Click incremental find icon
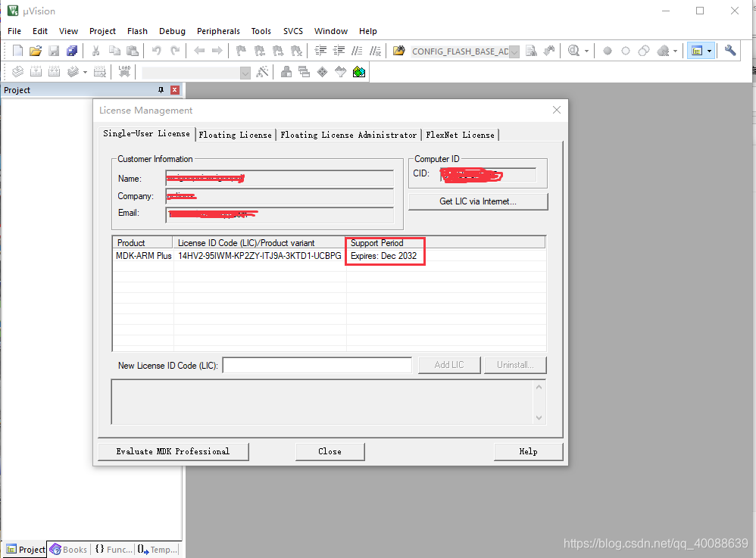This screenshot has height=558, width=756. 548,51
